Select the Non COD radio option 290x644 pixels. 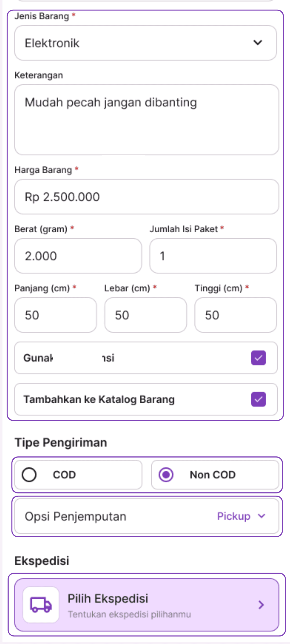pyautogui.click(x=166, y=475)
